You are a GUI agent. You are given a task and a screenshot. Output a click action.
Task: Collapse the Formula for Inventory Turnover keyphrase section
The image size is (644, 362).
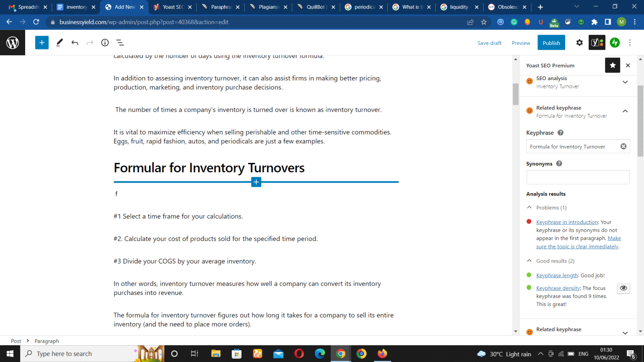coord(625,111)
